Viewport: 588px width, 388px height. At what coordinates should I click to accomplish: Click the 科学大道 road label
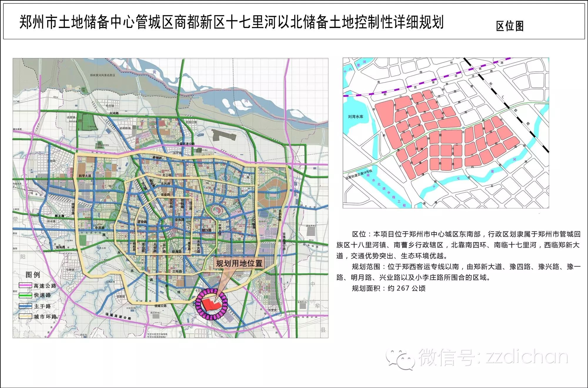(85, 176)
